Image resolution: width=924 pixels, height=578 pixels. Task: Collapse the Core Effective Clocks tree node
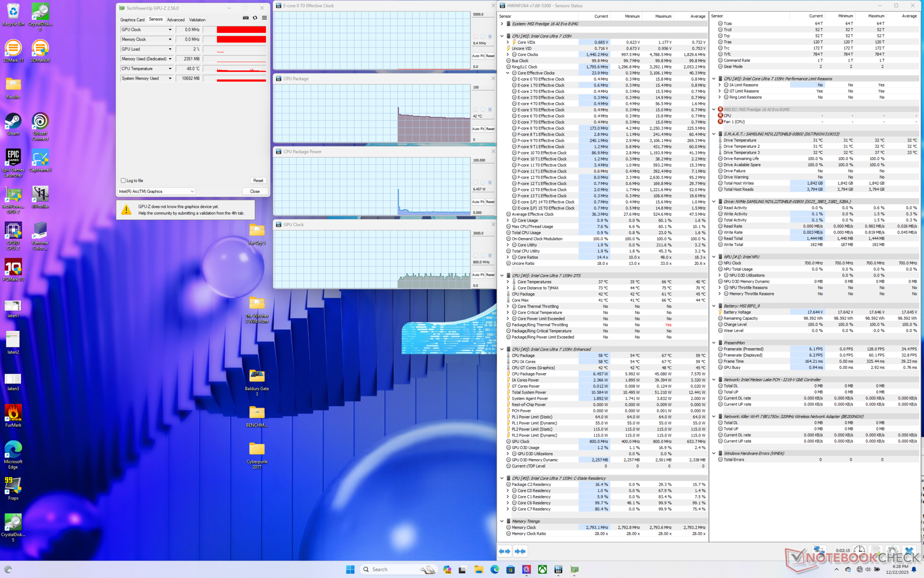click(508, 73)
